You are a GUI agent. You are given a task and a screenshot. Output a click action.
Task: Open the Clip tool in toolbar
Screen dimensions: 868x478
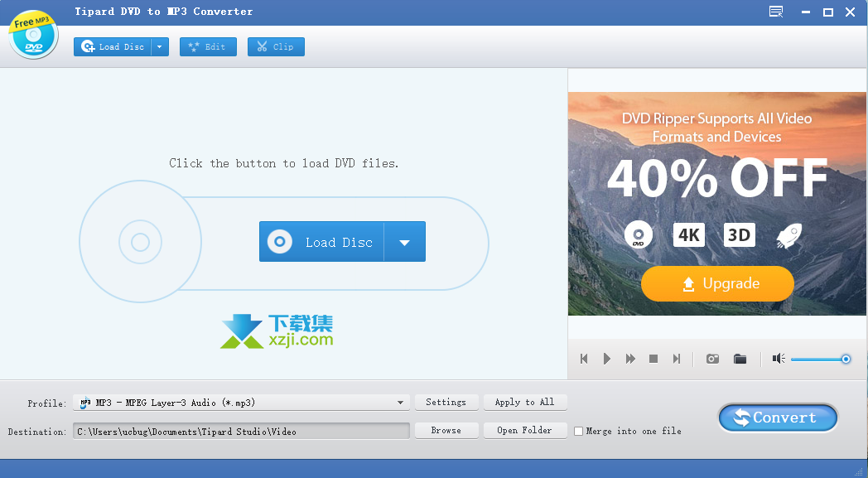tap(276, 47)
